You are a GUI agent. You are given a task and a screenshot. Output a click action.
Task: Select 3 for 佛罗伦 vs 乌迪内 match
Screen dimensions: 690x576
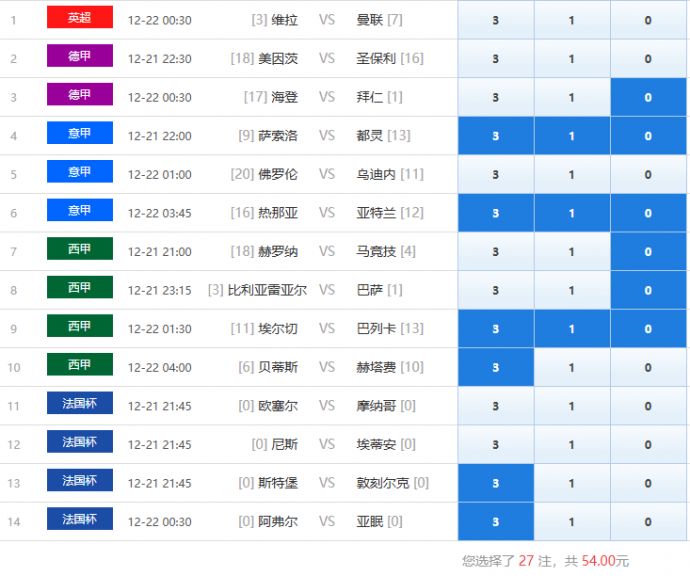click(496, 174)
